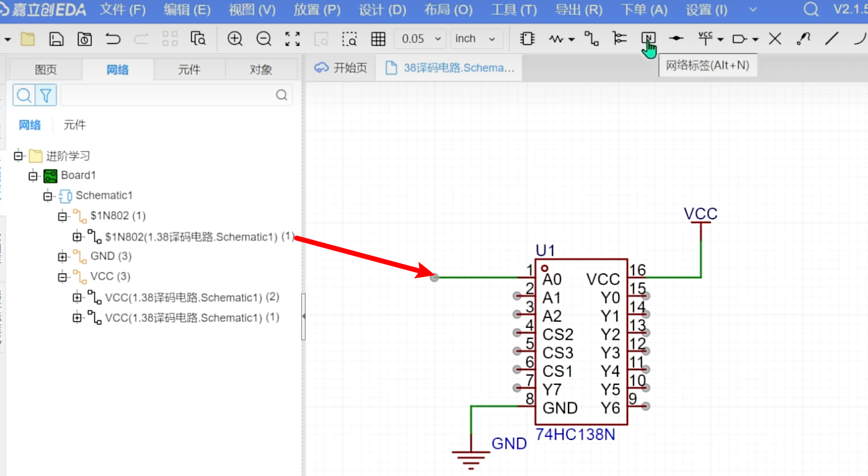Click the Fit to Window icon

pyautogui.click(x=293, y=39)
